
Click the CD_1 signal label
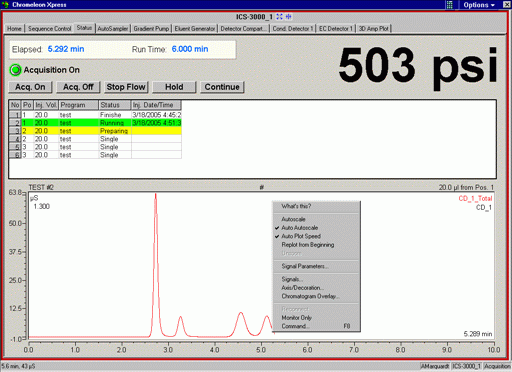(x=484, y=207)
